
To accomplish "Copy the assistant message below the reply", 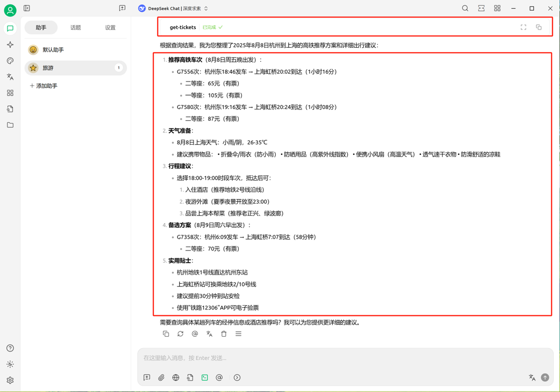I will [x=166, y=334].
